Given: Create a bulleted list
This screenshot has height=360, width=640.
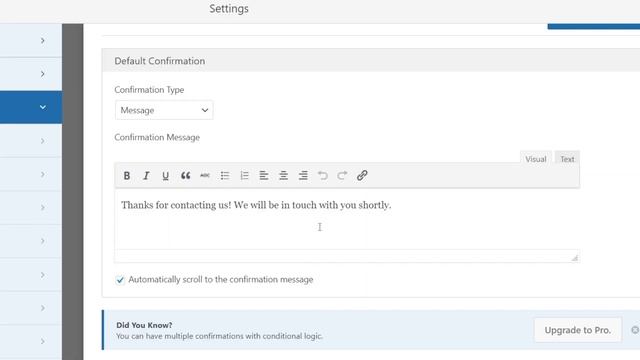Looking at the screenshot, I should (x=224, y=176).
